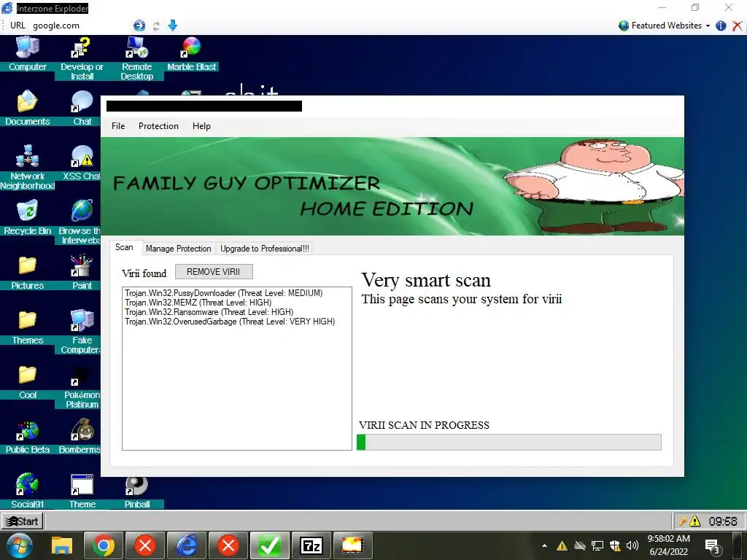Select Trojan.Win32.OverusedGarbage list entry
The image size is (747, 560).
tap(230, 322)
